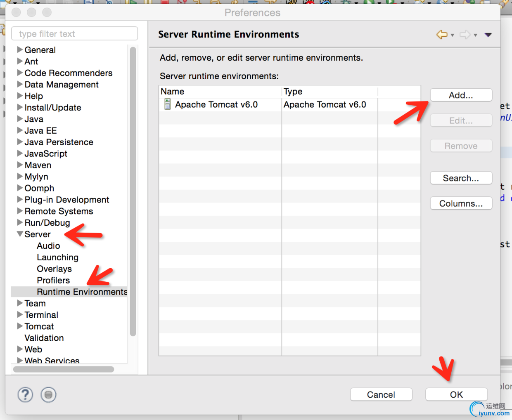
Task: Select Web Services in the tree
Action: point(52,360)
